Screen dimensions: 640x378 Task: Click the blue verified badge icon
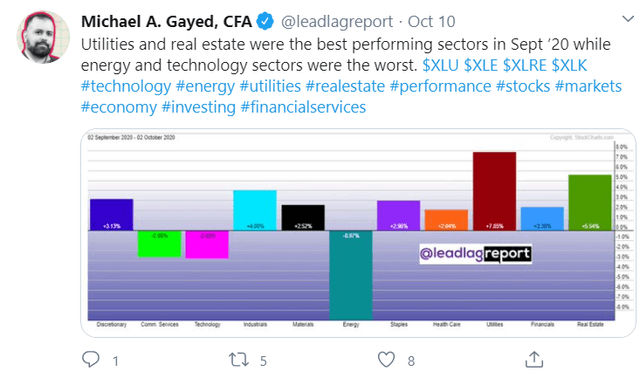(265, 21)
